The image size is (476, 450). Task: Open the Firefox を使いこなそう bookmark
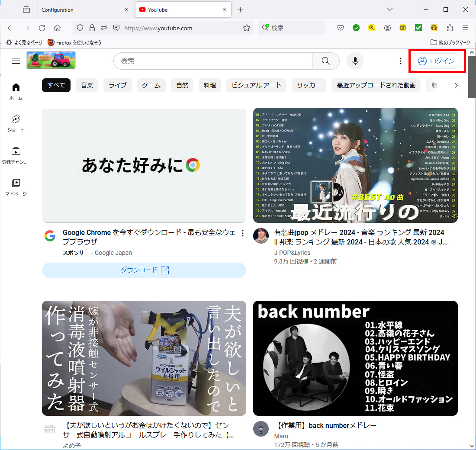click(74, 42)
